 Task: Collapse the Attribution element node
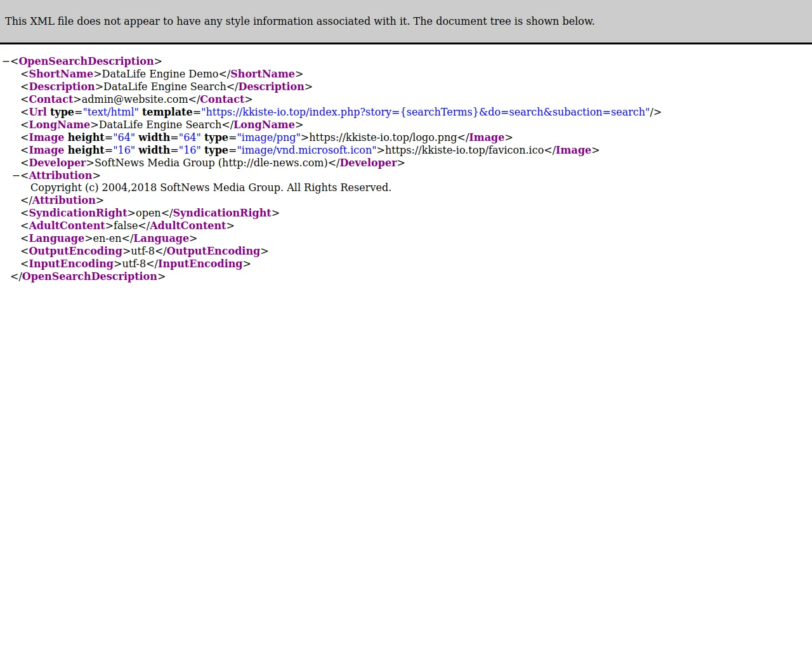click(16, 176)
